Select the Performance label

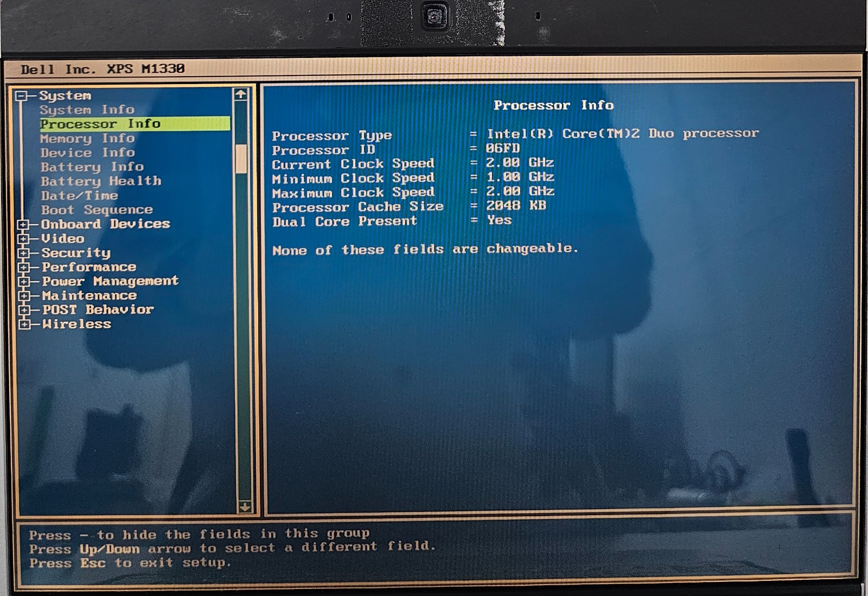click(89, 267)
